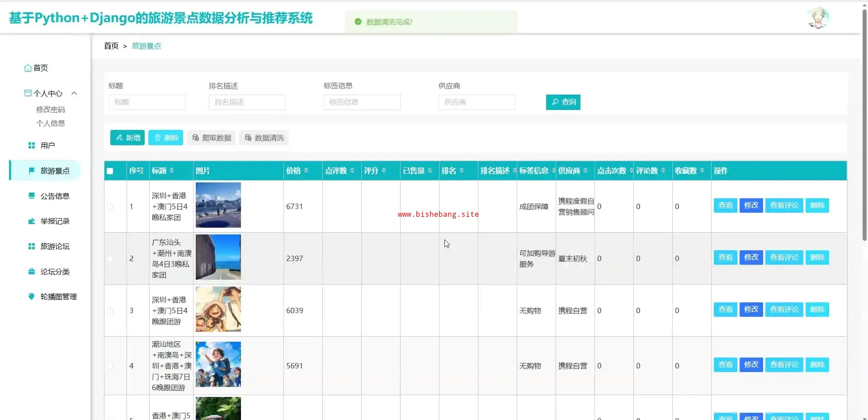Click the user avatar in the header

pyautogui.click(x=818, y=18)
